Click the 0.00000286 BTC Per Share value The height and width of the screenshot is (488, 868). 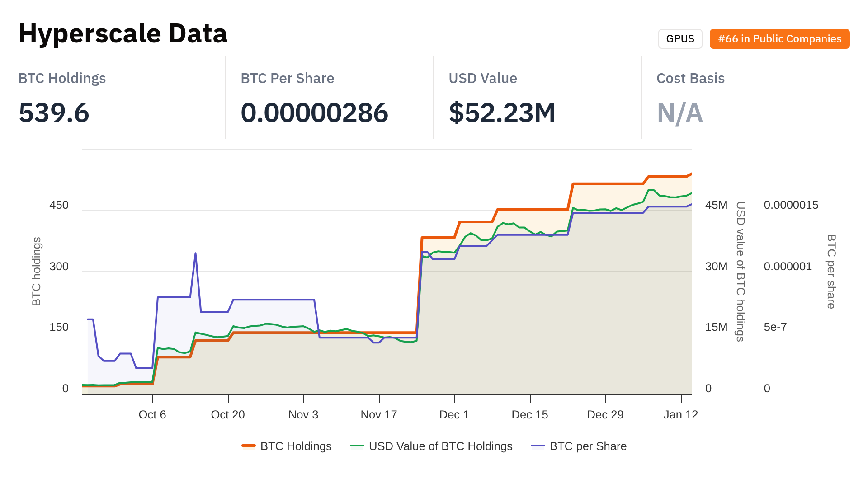click(x=314, y=113)
